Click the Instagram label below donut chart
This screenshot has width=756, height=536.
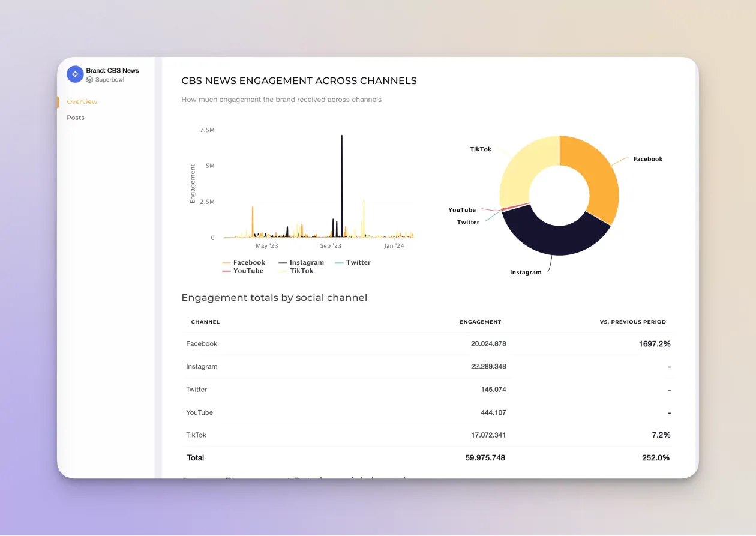[x=526, y=273]
